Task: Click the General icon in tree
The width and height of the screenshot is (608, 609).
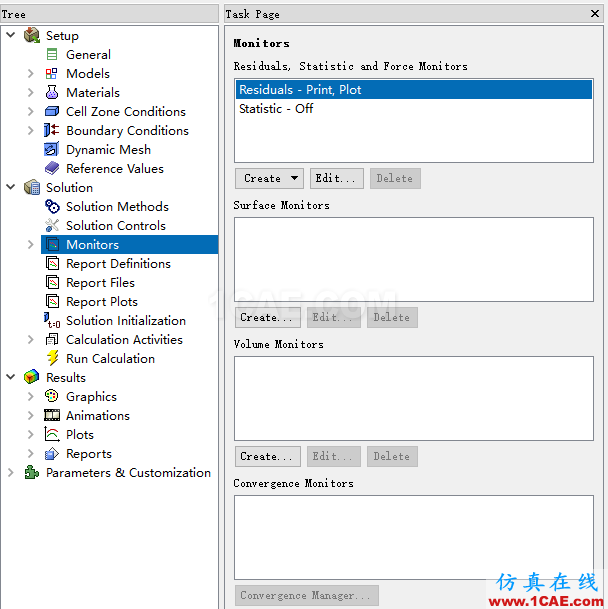Action: click(52, 54)
